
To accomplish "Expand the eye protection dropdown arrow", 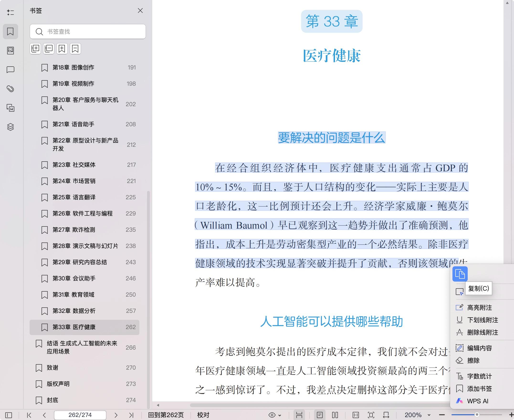I will pos(280,415).
